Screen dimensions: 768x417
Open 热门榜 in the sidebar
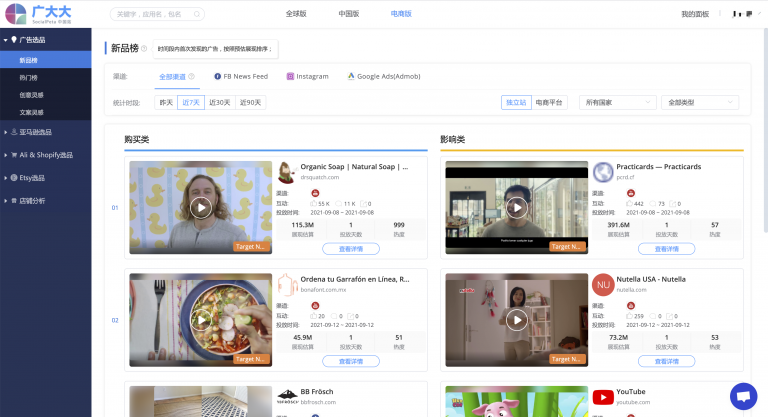pyautogui.click(x=46, y=77)
